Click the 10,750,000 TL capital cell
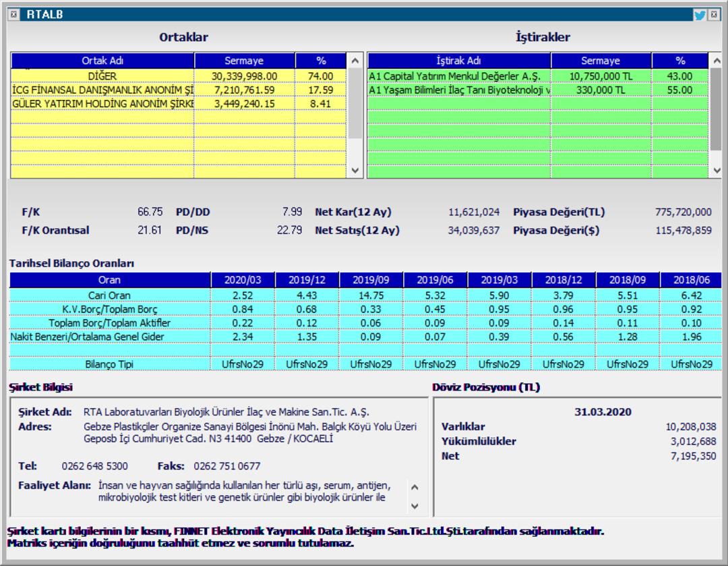This screenshot has height=566, width=728. click(601, 76)
